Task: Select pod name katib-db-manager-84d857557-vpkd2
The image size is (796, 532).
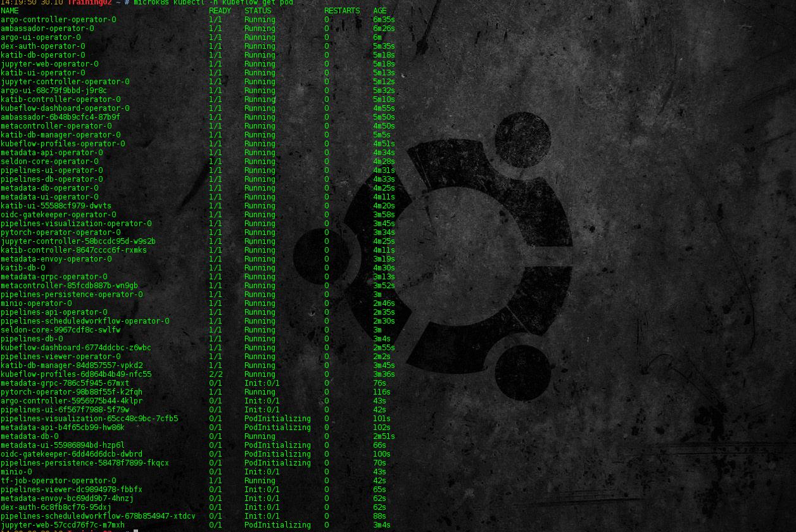Action: pyautogui.click(x=72, y=365)
